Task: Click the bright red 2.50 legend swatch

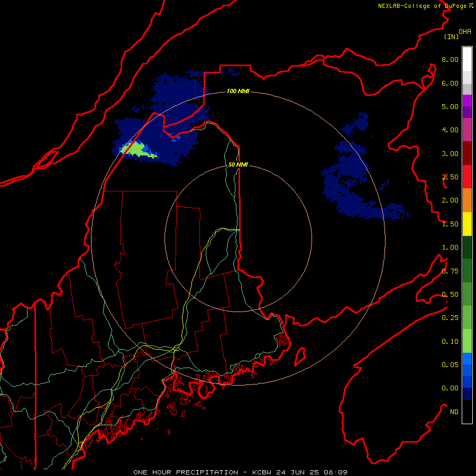Action: pos(467,177)
